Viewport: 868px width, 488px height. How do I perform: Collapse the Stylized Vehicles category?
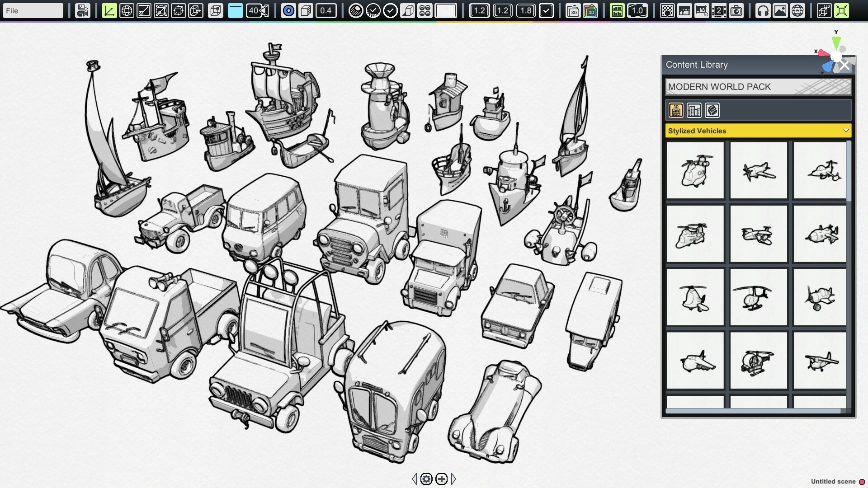pyautogui.click(x=845, y=131)
